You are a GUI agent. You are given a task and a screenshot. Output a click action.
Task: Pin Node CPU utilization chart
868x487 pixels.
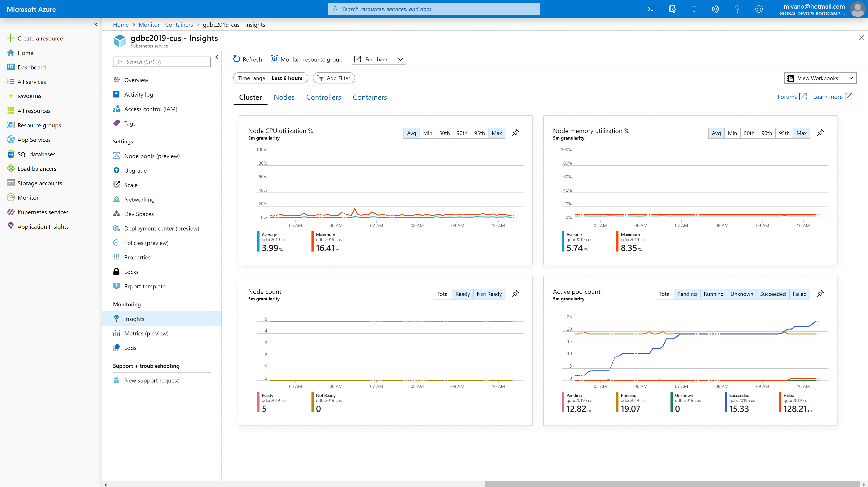coord(516,133)
